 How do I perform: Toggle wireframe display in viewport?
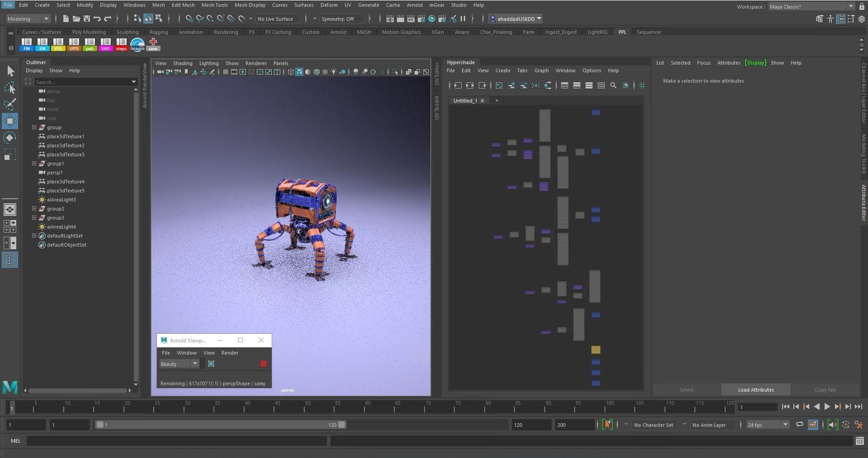point(291,72)
